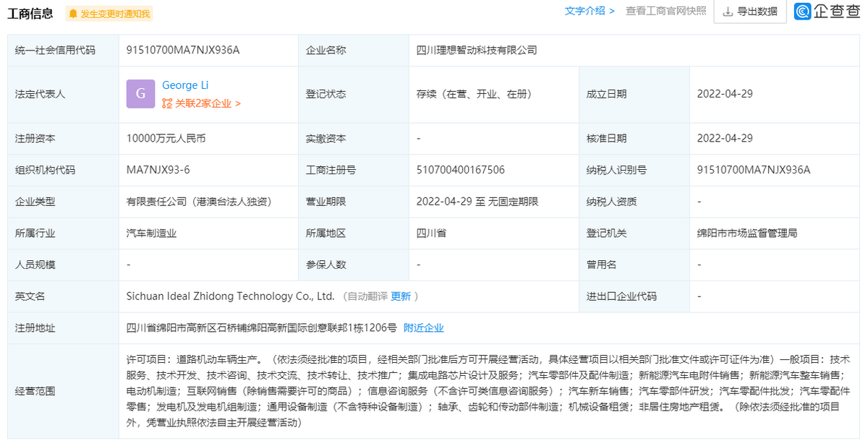Click the 统一社会信用代码 label cell
Viewport: 868px width, 446px height.
[64, 50]
